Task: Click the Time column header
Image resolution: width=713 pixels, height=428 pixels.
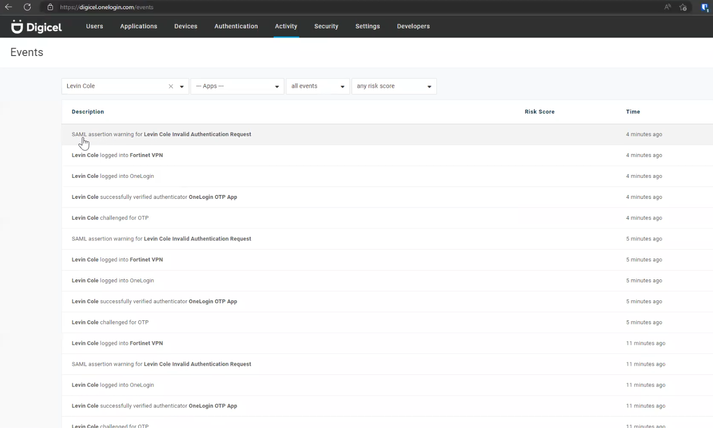Action: pyautogui.click(x=633, y=111)
